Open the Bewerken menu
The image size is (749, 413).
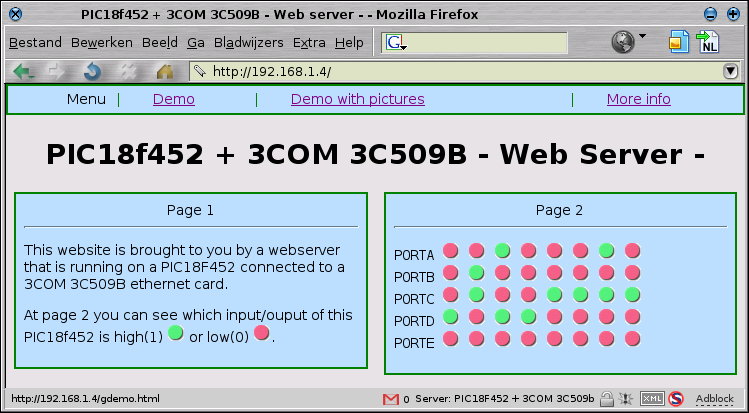click(102, 43)
